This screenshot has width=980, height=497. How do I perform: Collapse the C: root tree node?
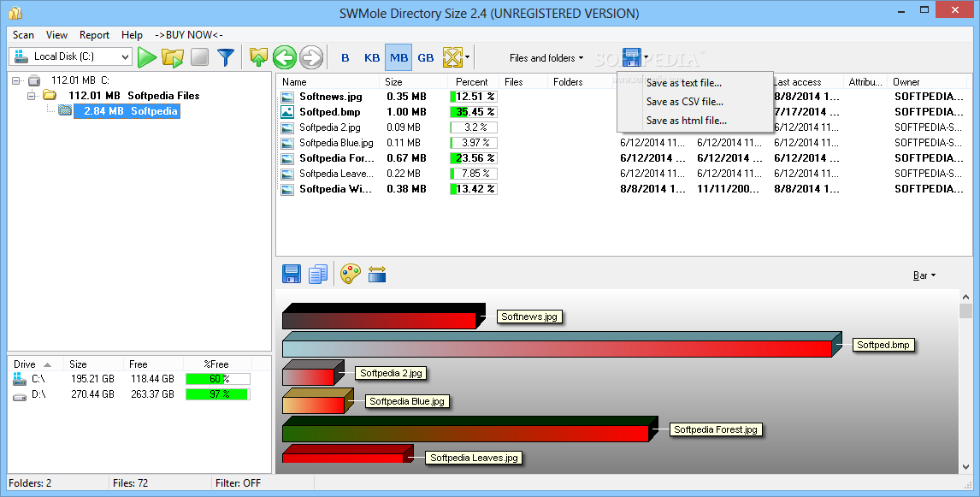pyautogui.click(x=16, y=80)
